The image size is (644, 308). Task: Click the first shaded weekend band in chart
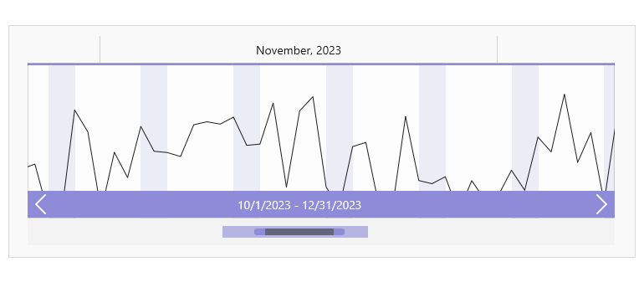62,128
